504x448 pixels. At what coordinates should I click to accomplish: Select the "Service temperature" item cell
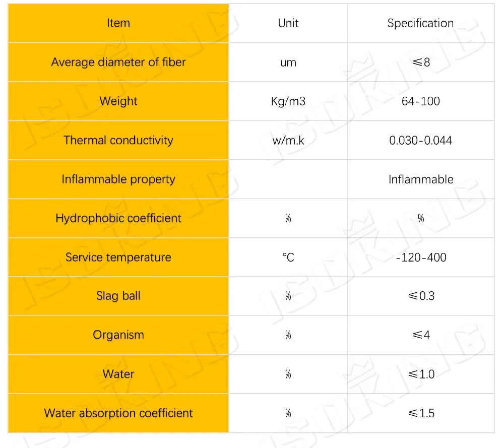(118, 258)
